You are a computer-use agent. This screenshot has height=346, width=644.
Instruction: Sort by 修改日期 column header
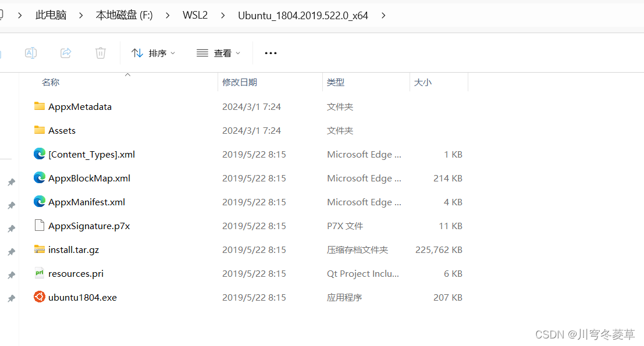click(240, 82)
